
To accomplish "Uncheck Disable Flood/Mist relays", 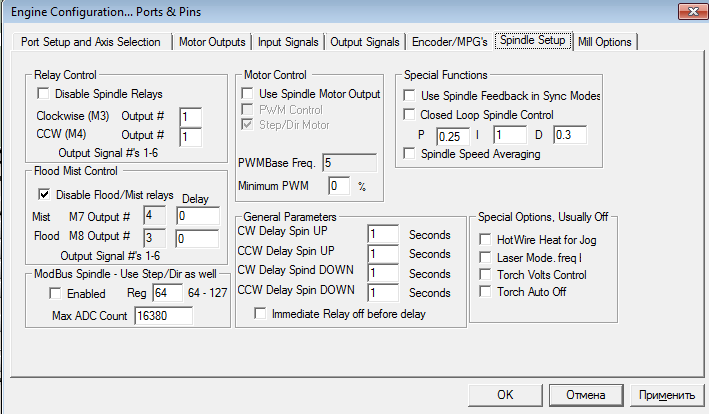I will (43, 194).
